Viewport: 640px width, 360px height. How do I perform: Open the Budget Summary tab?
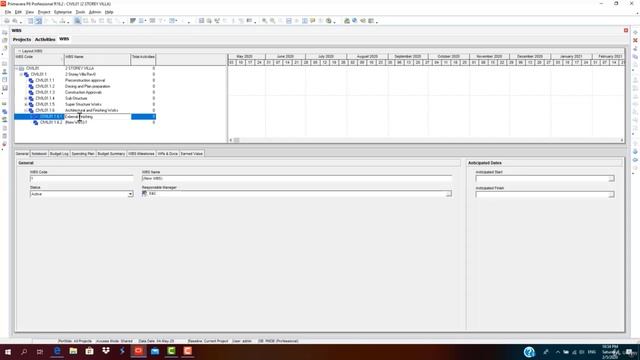click(x=111, y=154)
